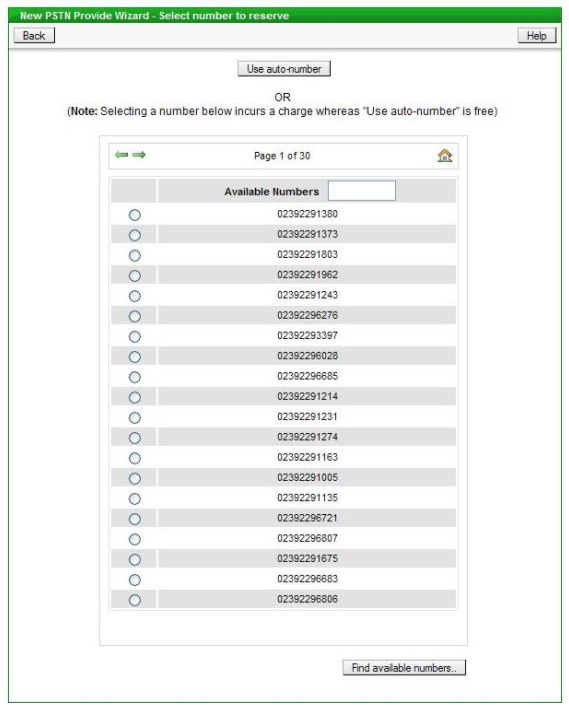Viewport: 569px width, 705px height.
Task: Click Find available numbers button
Action: tap(404, 668)
